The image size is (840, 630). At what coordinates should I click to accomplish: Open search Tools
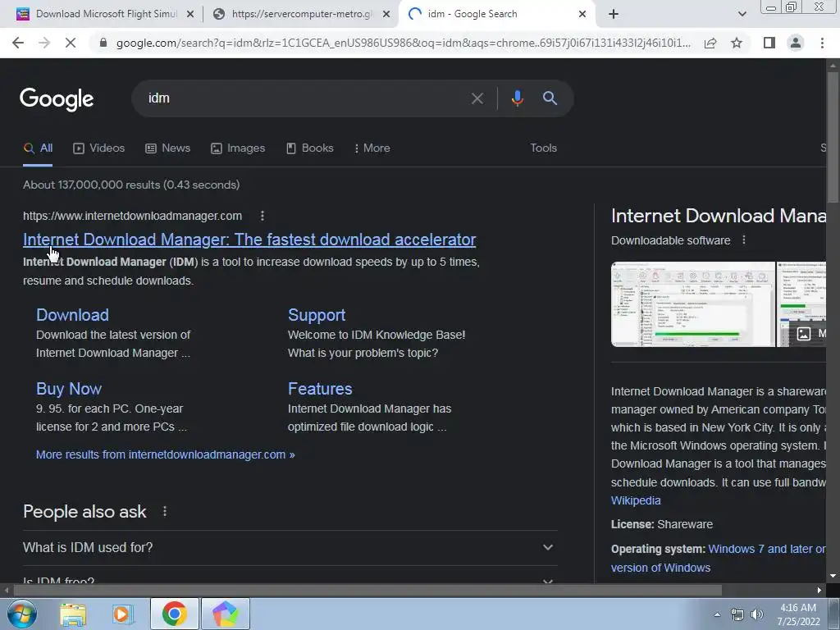point(543,148)
